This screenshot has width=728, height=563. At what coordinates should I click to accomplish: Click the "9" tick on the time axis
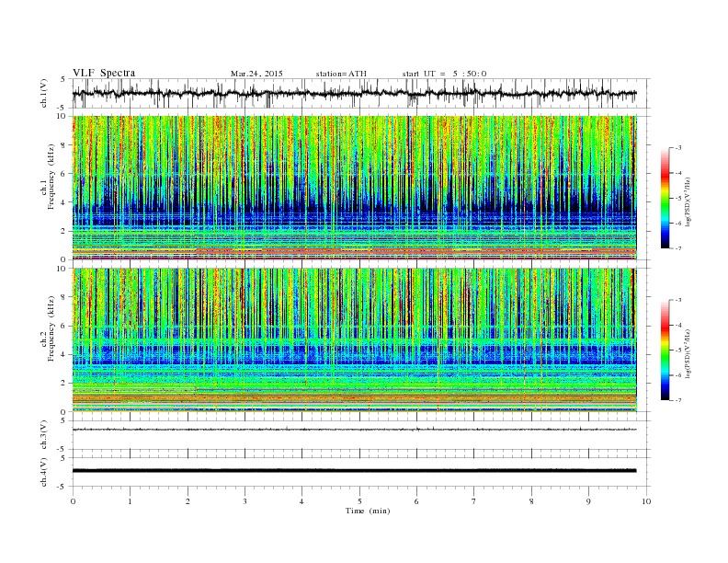[588, 501]
